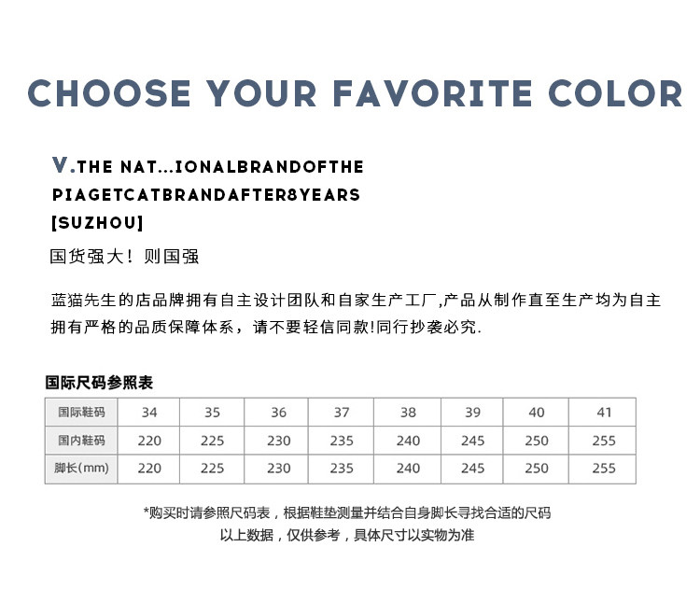This screenshot has width=700, height=589.
Task: Click the 国货强大！则国强 slogan
Action: click(124, 256)
